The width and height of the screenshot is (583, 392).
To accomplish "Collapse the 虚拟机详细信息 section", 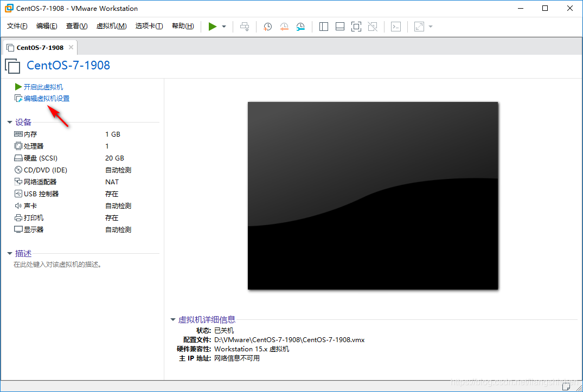I will click(172, 319).
